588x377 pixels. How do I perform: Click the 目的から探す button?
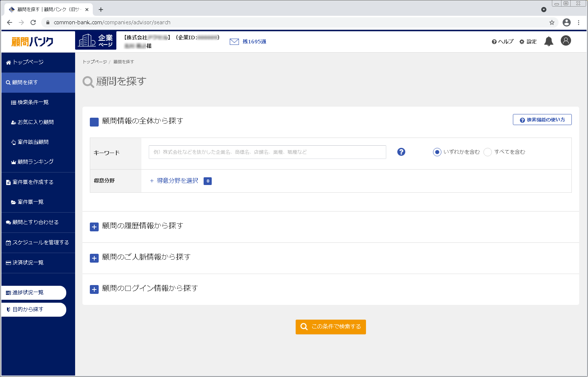(x=34, y=310)
